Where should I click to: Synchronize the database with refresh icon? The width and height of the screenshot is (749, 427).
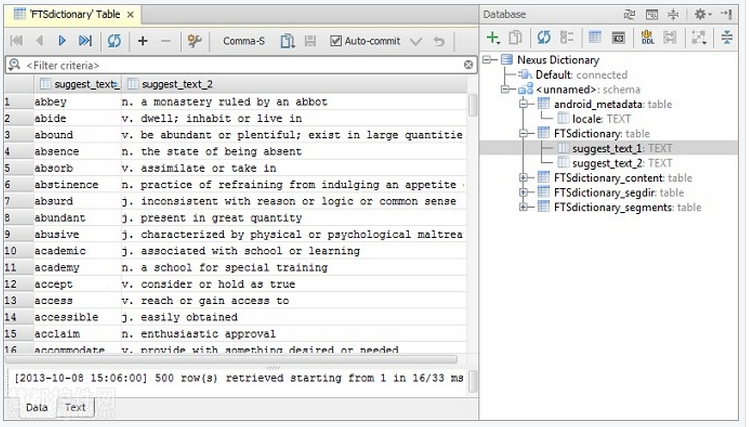pyautogui.click(x=544, y=37)
